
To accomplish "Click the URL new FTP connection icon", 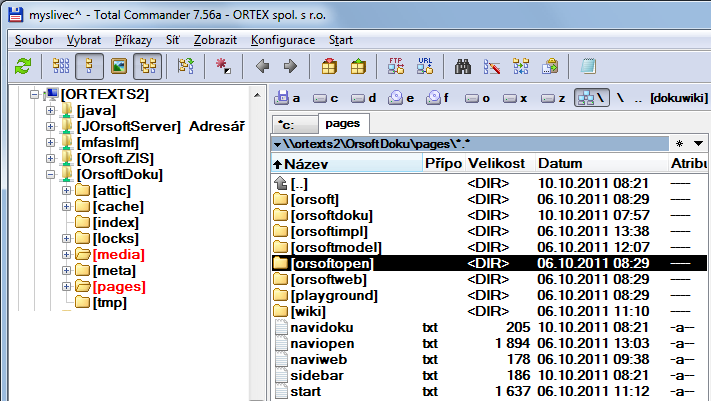I will pos(425,67).
